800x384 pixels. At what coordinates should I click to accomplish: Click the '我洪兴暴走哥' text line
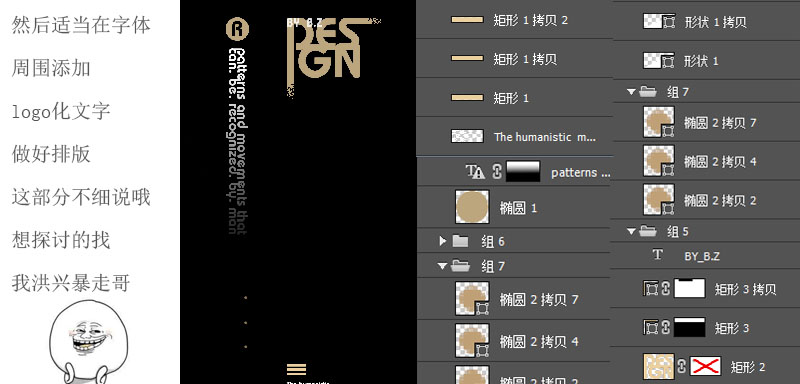71,283
